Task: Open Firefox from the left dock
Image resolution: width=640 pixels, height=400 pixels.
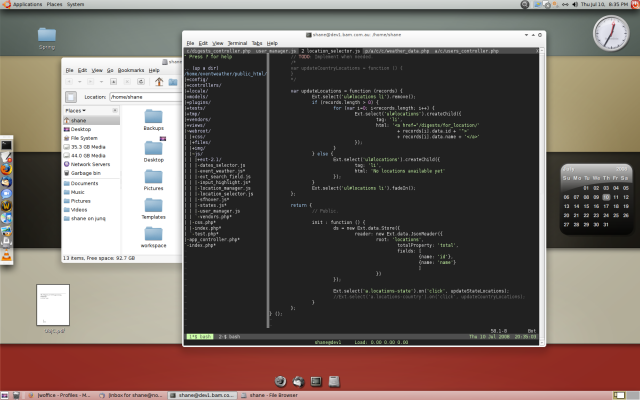Action: [6, 169]
